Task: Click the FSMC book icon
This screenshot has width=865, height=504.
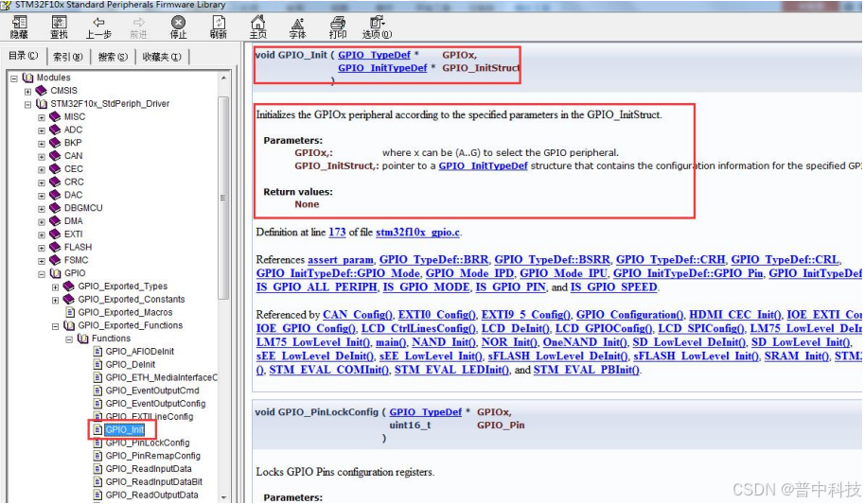Action: tap(55, 260)
